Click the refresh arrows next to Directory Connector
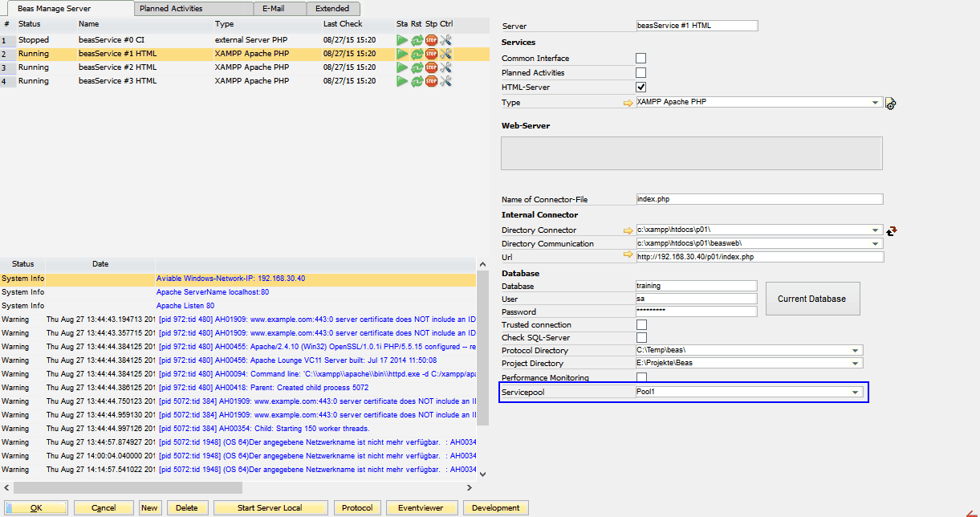This screenshot has height=517, width=980. click(x=891, y=230)
